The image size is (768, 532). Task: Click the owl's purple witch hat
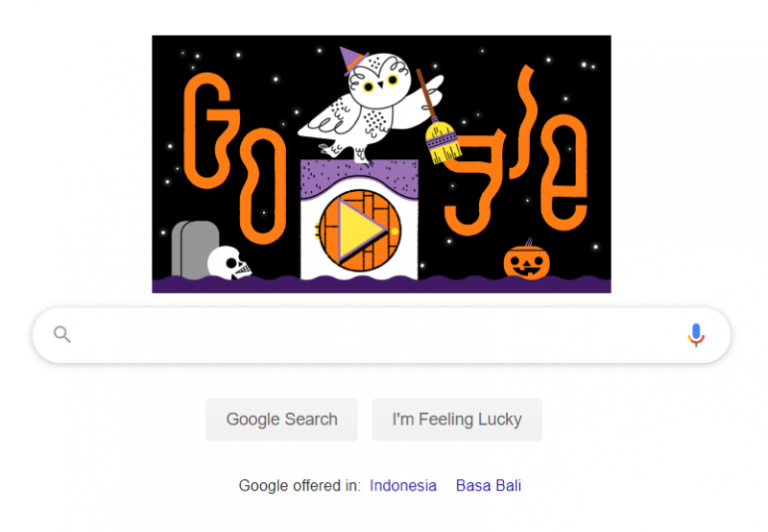351,60
